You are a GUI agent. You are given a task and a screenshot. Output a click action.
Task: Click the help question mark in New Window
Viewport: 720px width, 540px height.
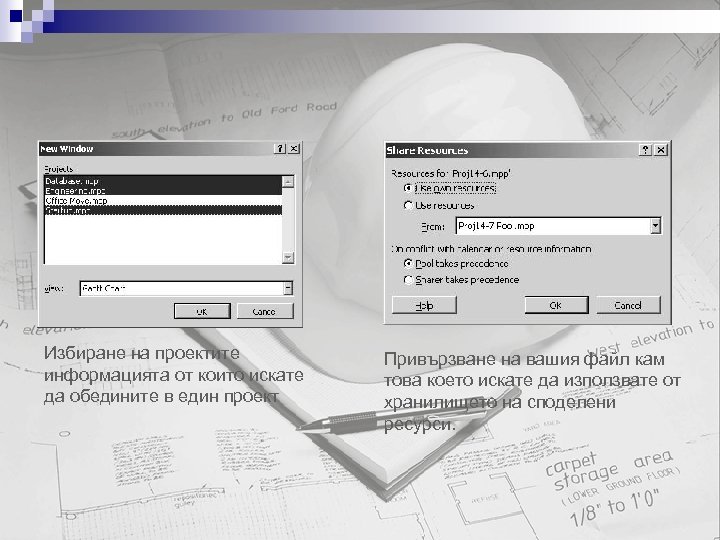pos(279,148)
